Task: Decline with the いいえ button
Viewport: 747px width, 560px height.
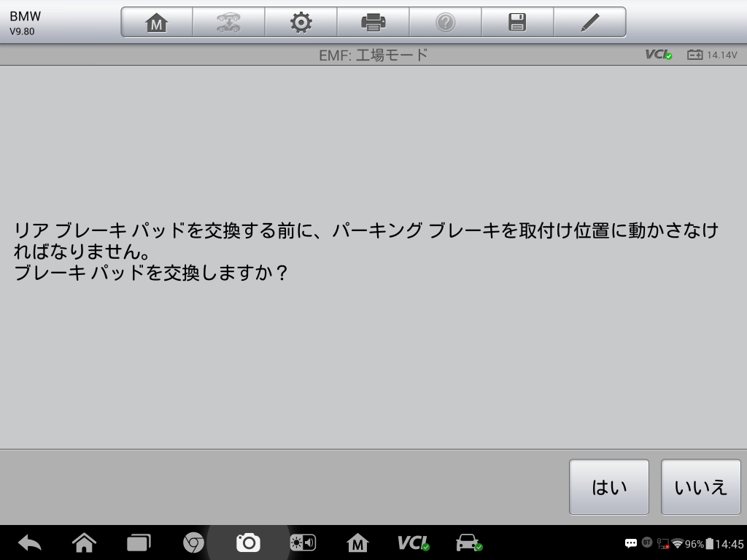Action: [x=701, y=486]
